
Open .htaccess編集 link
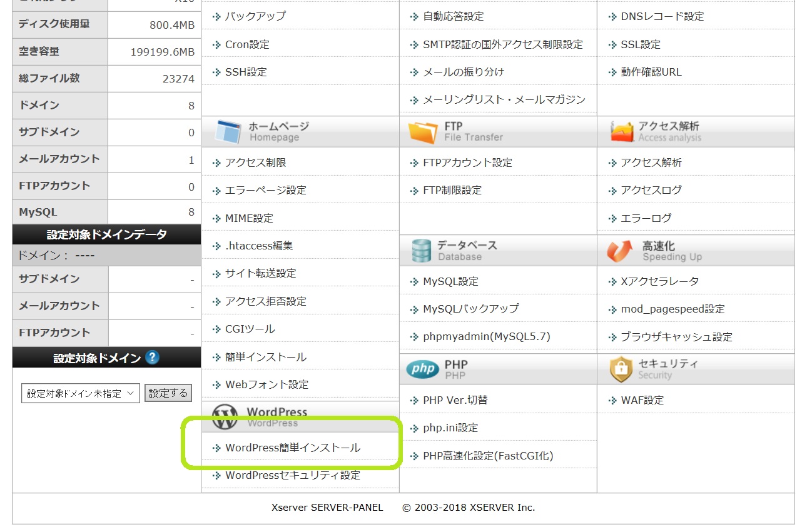point(259,246)
